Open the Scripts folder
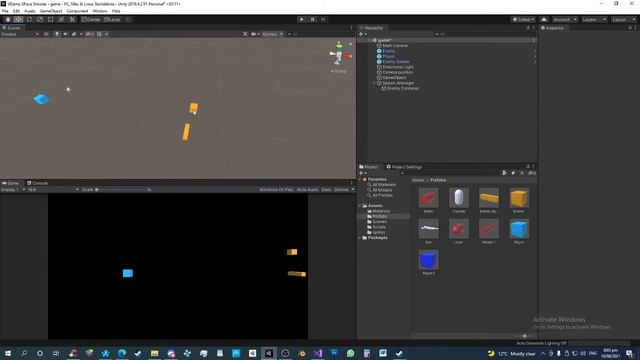Image resolution: width=640 pixels, height=360 pixels. click(x=379, y=227)
